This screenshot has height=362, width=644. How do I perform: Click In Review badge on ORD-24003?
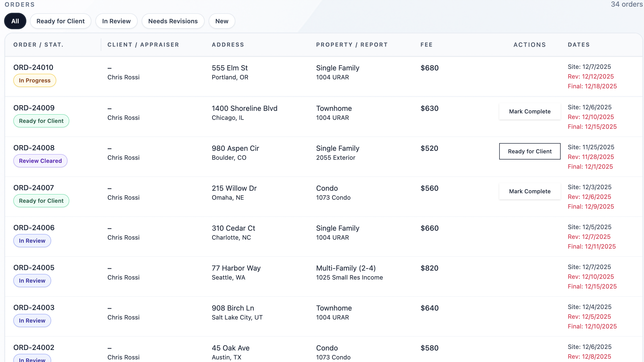(x=32, y=321)
